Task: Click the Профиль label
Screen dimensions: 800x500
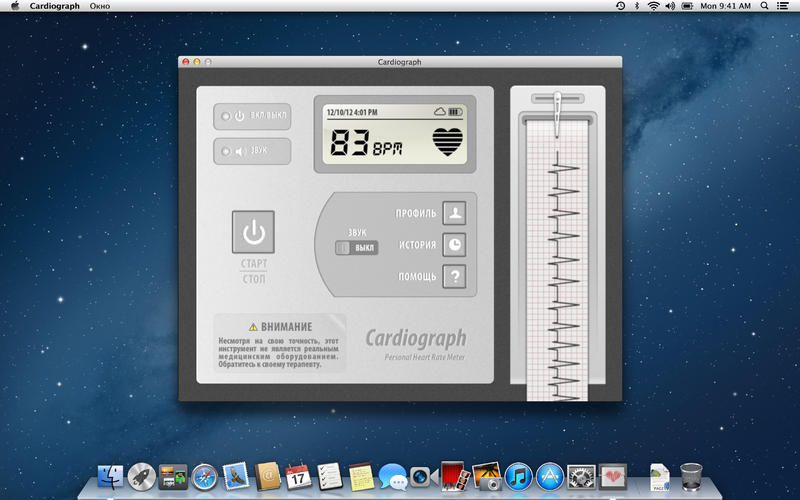Action: 416,213
